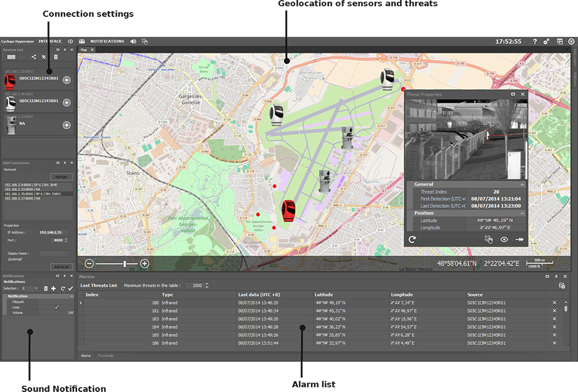Viewport: 578px width, 392px height.
Task: Collapse the General section in Threat Properties
Action: (522, 184)
